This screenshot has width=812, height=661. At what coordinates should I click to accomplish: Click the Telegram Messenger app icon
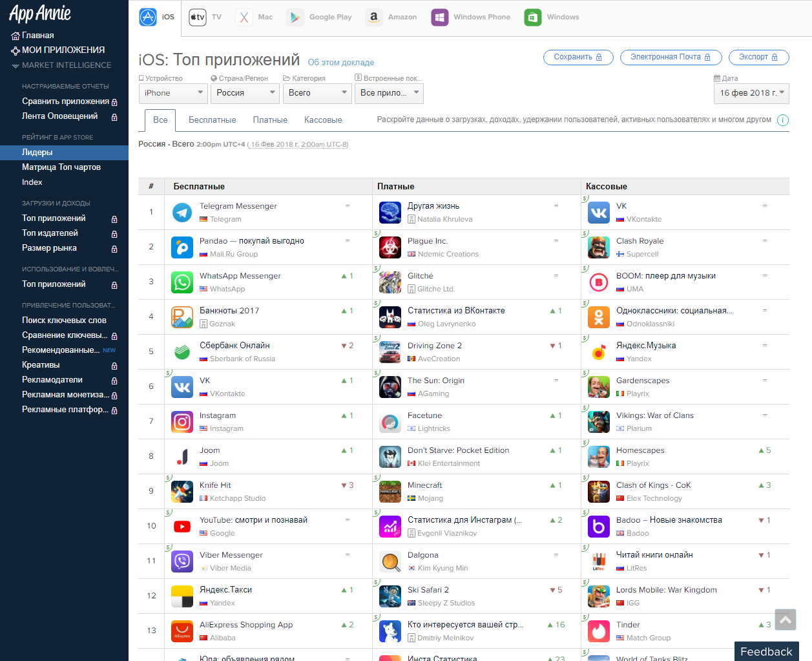(x=182, y=213)
